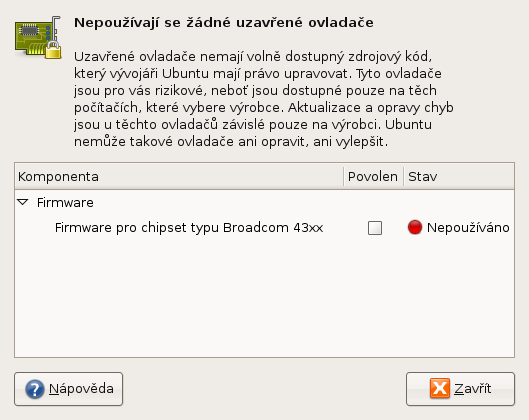Sort by the Stav column header
The image size is (529, 420).
click(x=459, y=176)
